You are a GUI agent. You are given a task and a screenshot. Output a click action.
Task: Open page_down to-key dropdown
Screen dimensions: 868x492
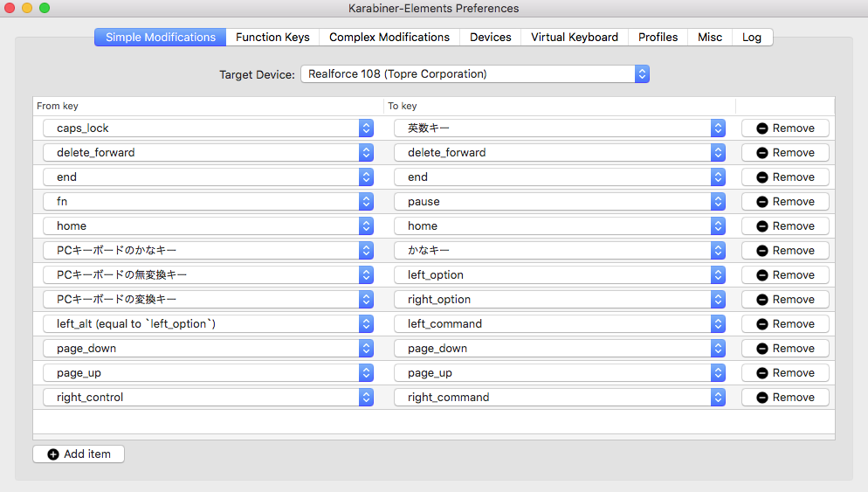[560, 349]
